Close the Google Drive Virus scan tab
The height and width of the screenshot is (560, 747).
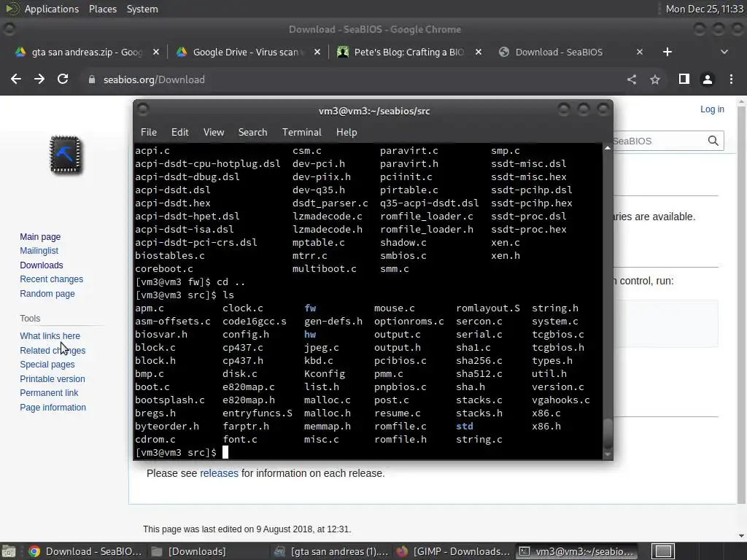point(317,52)
